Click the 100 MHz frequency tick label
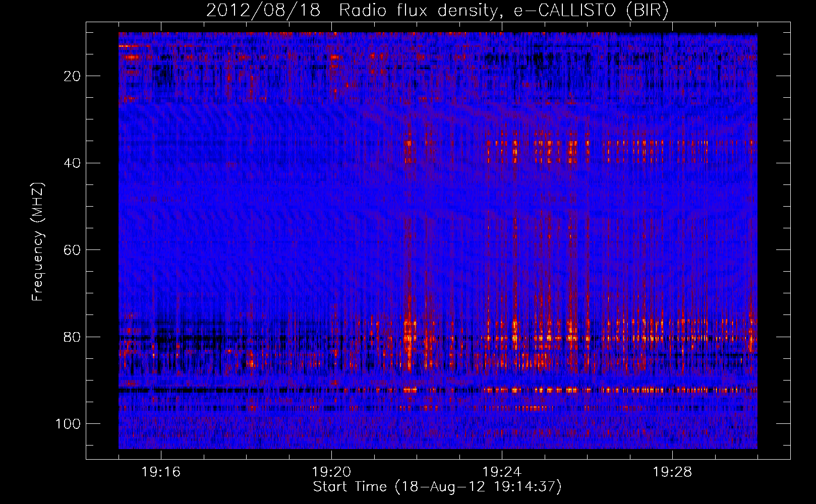 (x=68, y=424)
